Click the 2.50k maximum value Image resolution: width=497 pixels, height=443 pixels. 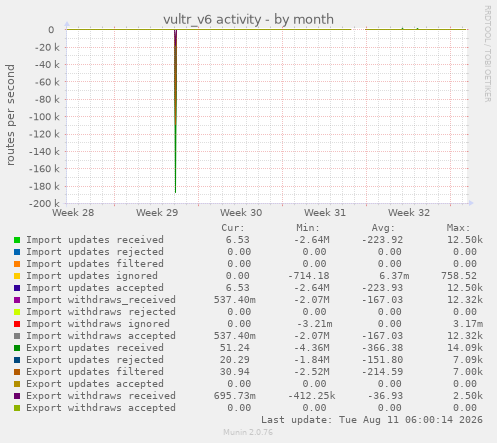[468, 396]
